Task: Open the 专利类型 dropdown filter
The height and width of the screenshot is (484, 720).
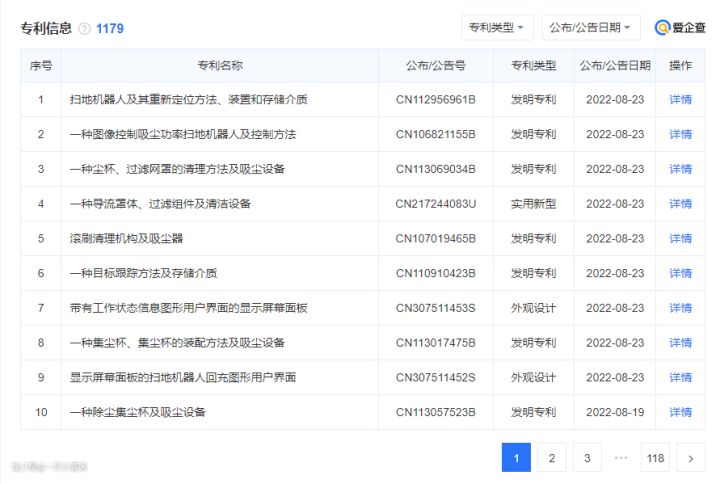Action: tap(497, 27)
